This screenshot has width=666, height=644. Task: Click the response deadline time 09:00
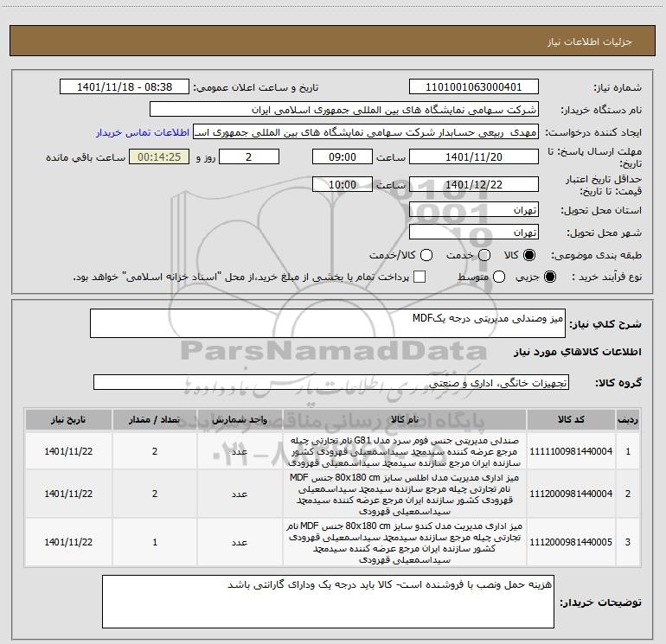343,156
